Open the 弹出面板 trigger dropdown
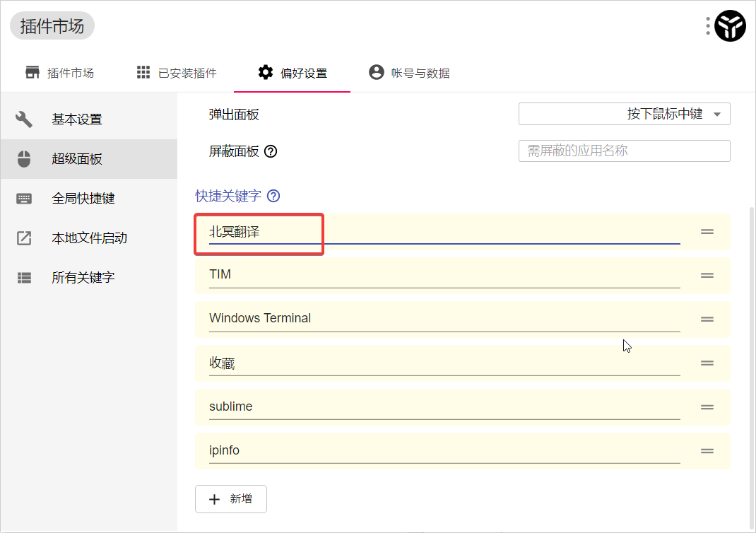Image resolution: width=756 pixels, height=533 pixels. (x=624, y=115)
